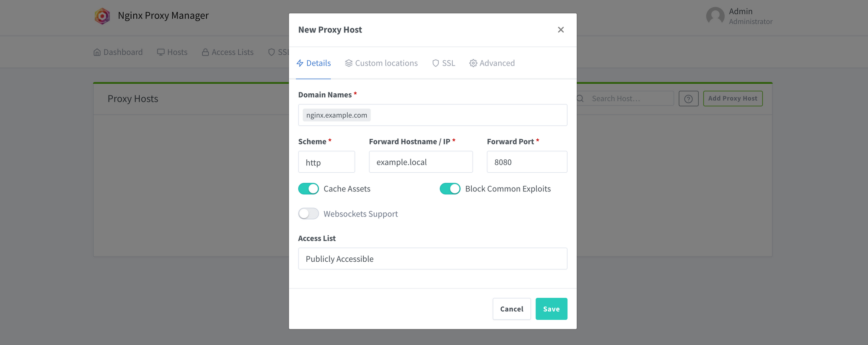Image resolution: width=868 pixels, height=345 pixels.
Task: Cancel the New Proxy Host dialog
Action: (511, 309)
